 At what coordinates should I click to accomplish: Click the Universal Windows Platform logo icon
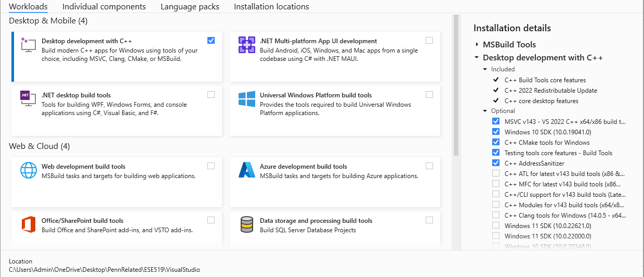click(246, 99)
